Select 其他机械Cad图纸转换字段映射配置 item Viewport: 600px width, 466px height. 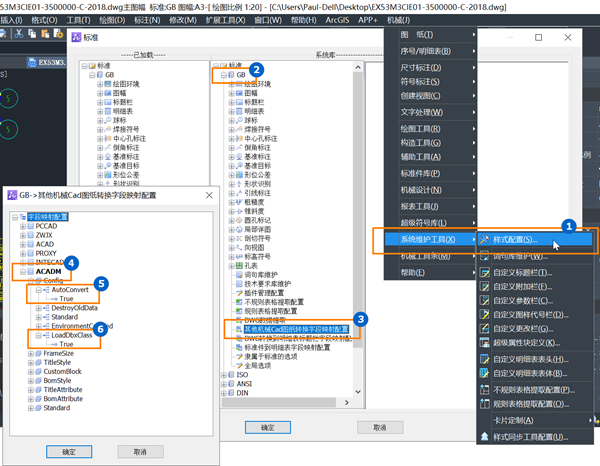[x=297, y=329]
